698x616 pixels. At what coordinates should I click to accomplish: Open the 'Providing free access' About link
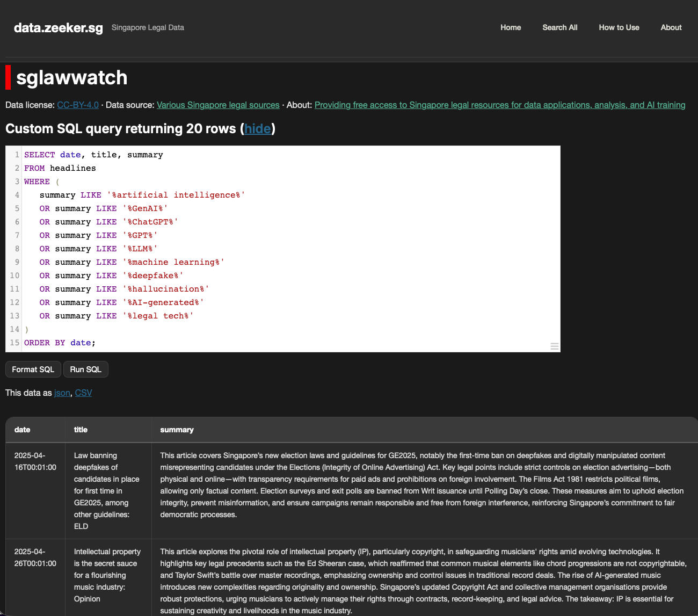tap(499, 105)
